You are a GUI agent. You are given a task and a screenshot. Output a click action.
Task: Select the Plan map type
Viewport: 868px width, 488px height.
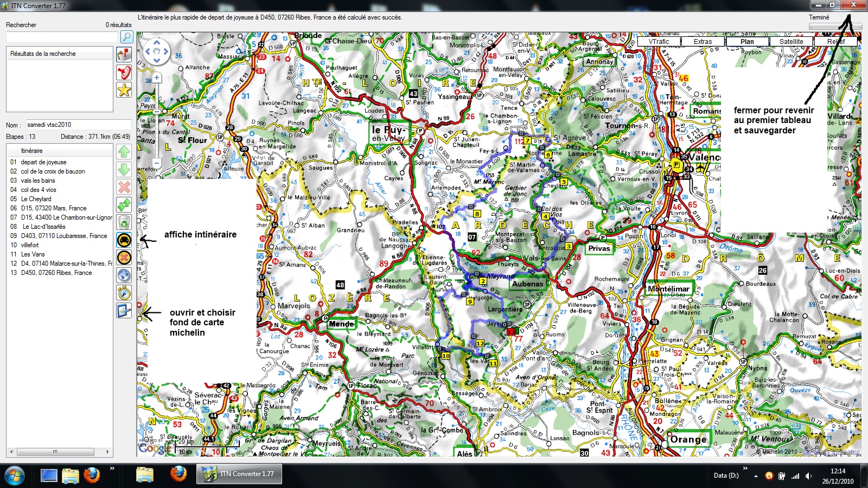747,41
